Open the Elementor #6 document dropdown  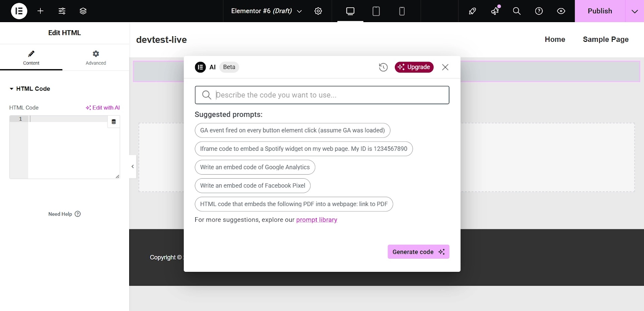266,11
